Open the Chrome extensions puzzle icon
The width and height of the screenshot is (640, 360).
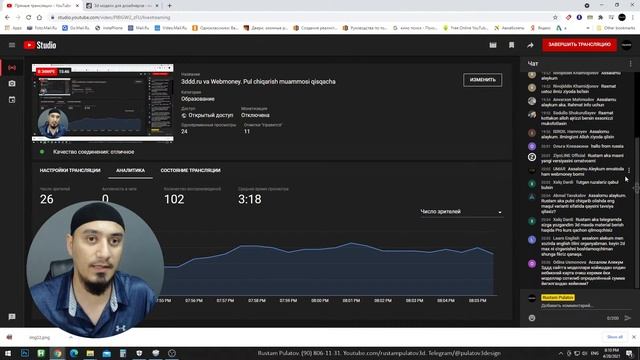coord(601,18)
